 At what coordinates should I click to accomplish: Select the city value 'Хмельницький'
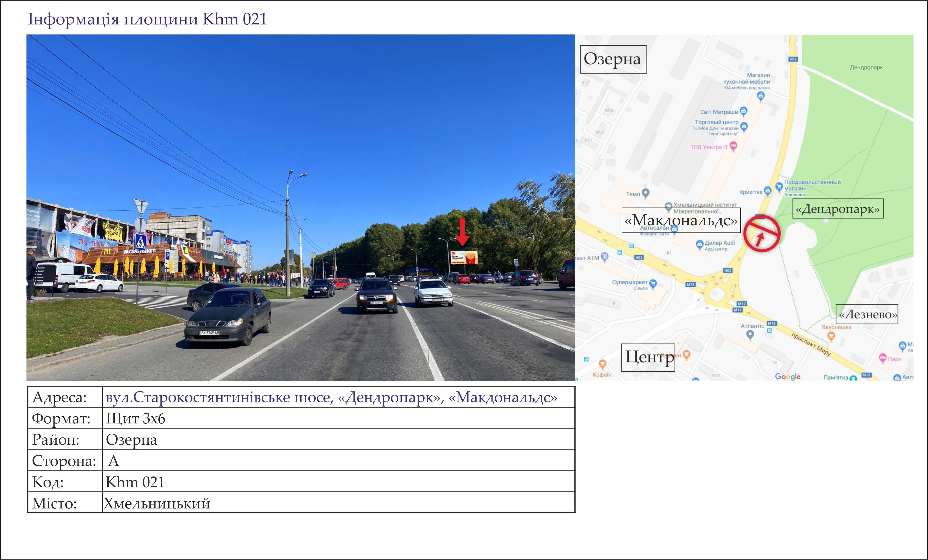coord(157,503)
